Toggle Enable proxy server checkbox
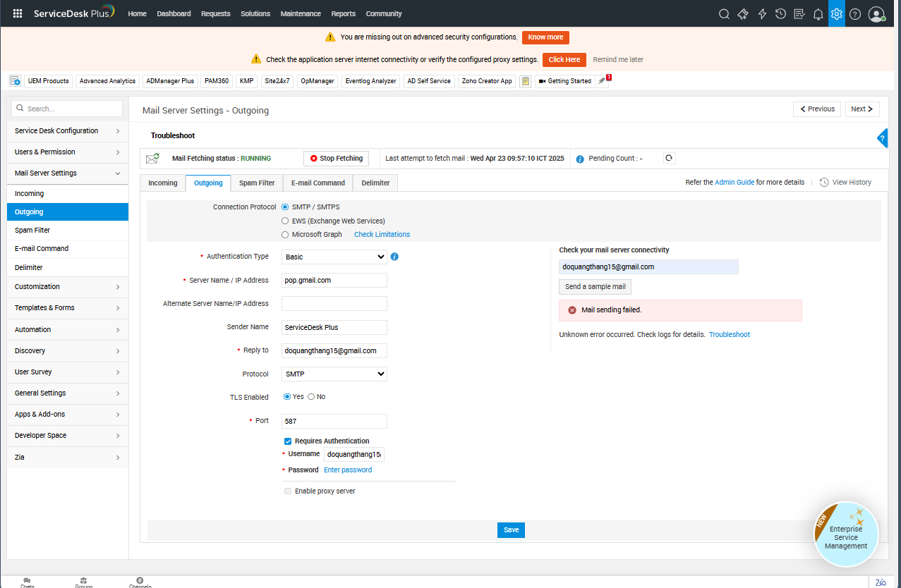The width and height of the screenshot is (901, 588). 288,491
